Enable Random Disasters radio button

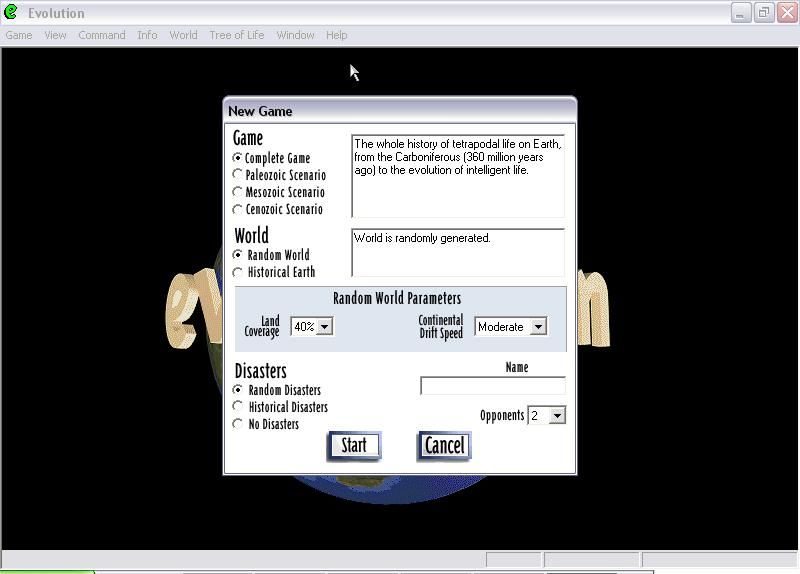click(238, 390)
